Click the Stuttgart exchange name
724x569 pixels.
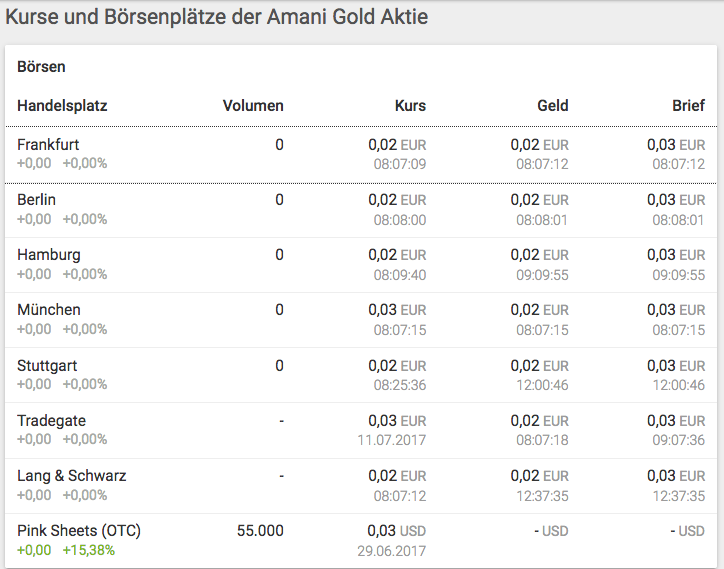point(47,366)
